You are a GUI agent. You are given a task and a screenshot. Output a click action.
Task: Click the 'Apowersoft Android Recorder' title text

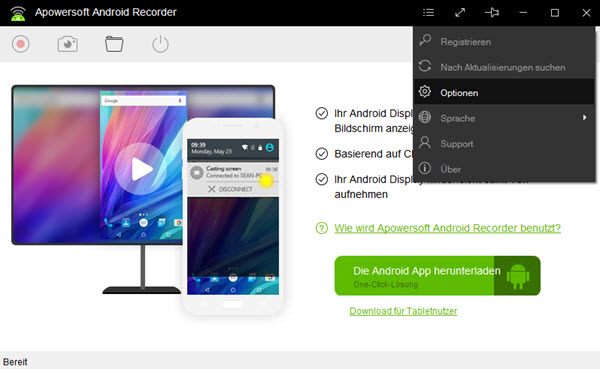106,12
